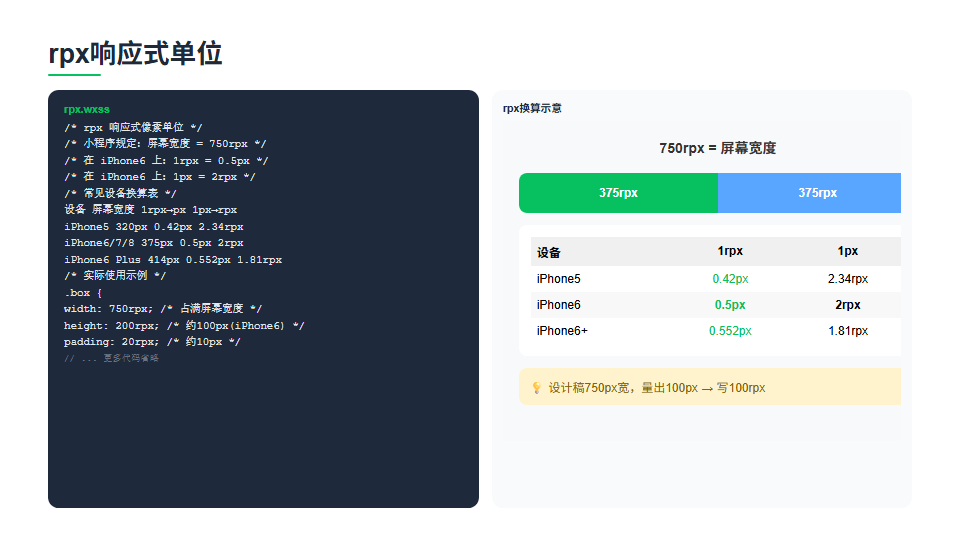The height and width of the screenshot is (540, 960).
Task: Click the height: 200rpx code line
Action: point(184,326)
